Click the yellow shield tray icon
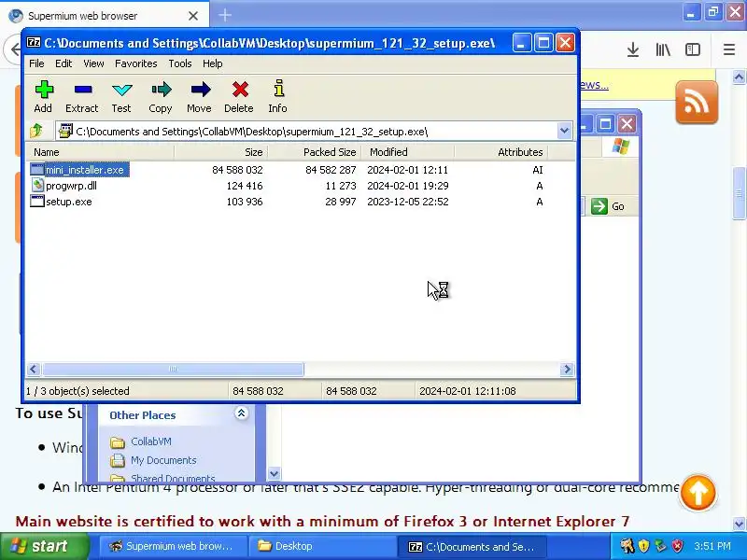This screenshot has height=560, width=747. click(643, 546)
